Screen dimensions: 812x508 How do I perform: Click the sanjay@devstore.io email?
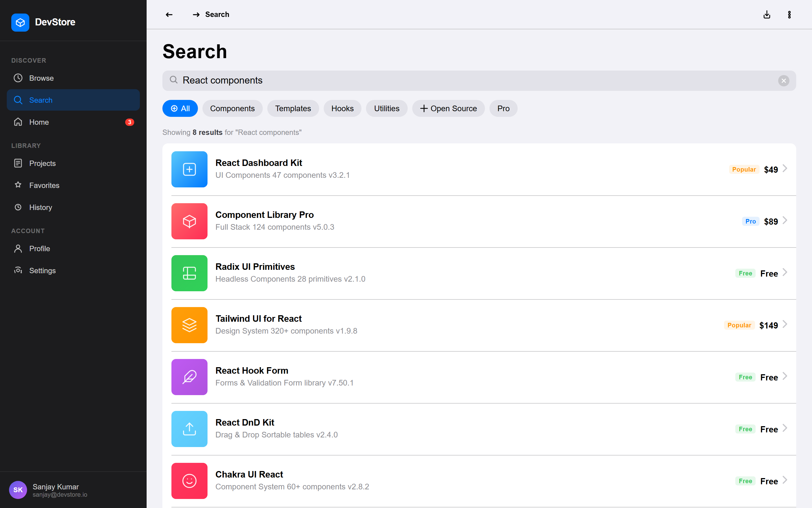click(x=60, y=494)
